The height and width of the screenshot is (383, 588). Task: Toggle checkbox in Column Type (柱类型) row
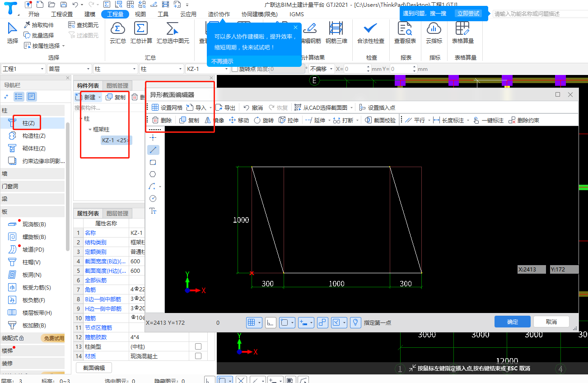tap(198, 346)
